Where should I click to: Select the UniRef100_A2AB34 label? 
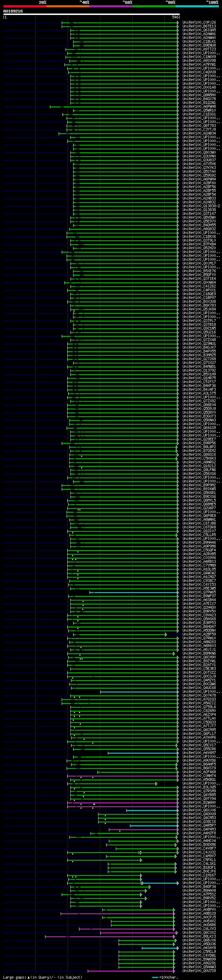click(x=199, y=133)
